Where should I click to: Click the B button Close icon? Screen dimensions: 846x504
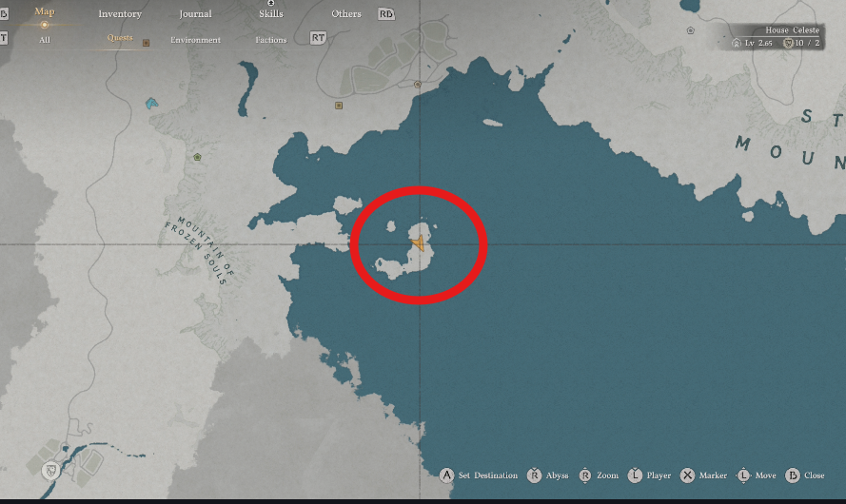tap(793, 475)
